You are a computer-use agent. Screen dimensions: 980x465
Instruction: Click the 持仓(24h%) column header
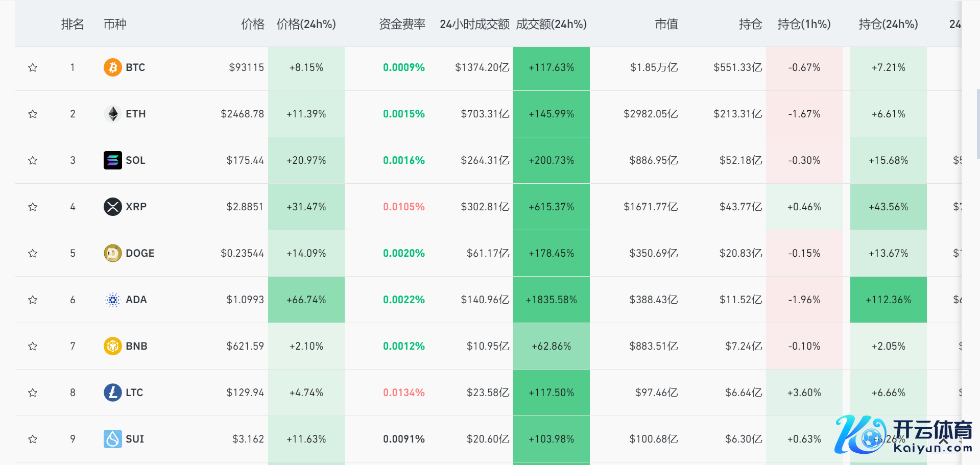[888, 24]
